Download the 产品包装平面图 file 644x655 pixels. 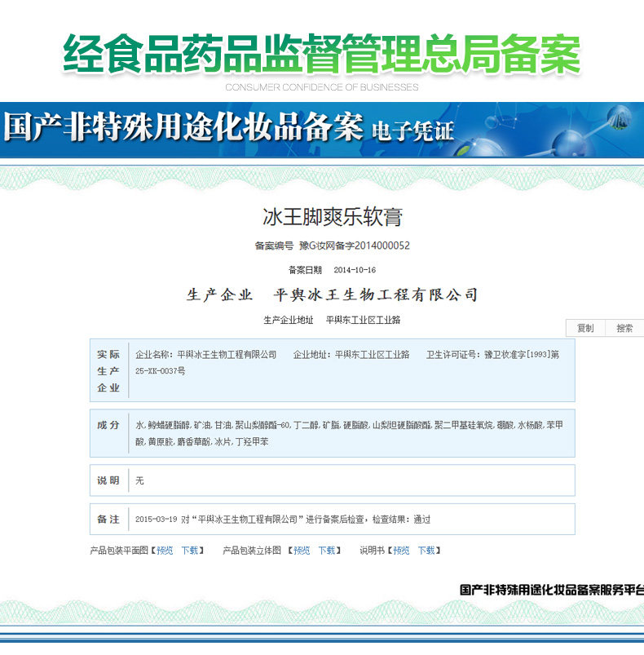(189, 550)
